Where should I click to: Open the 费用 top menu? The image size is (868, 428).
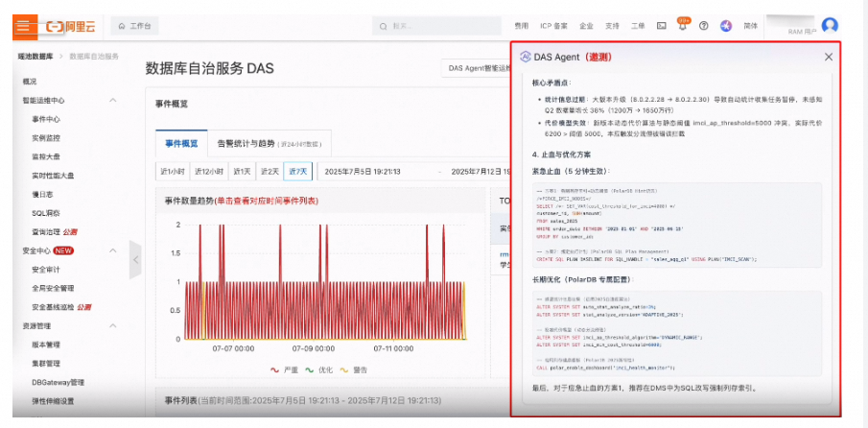pyautogui.click(x=521, y=26)
